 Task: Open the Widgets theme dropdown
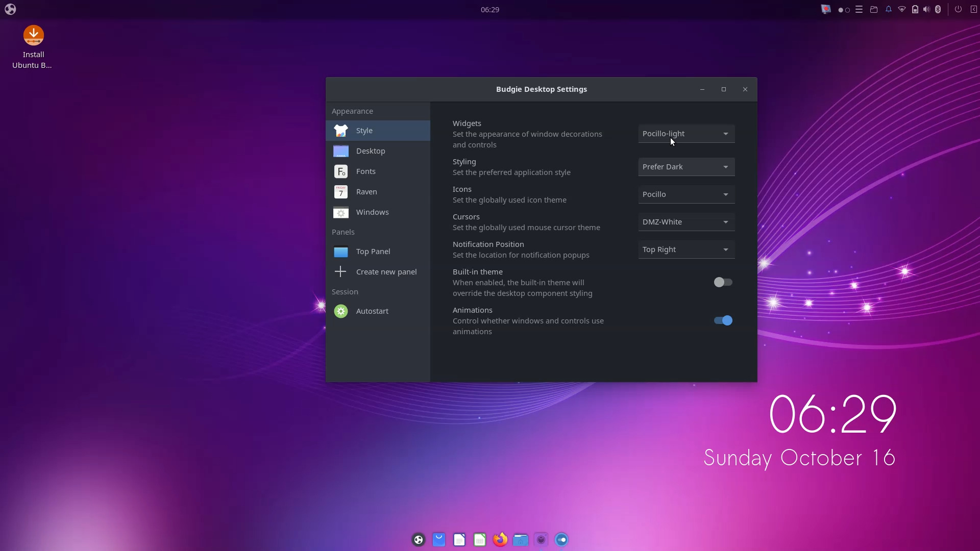pos(686,134)
